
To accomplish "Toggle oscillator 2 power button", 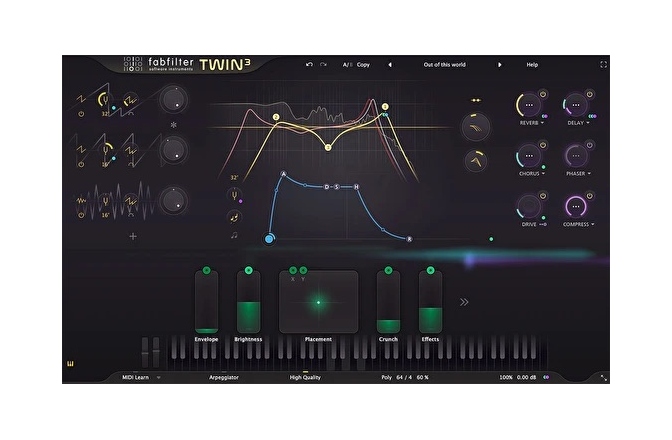I will click(81, 165).
